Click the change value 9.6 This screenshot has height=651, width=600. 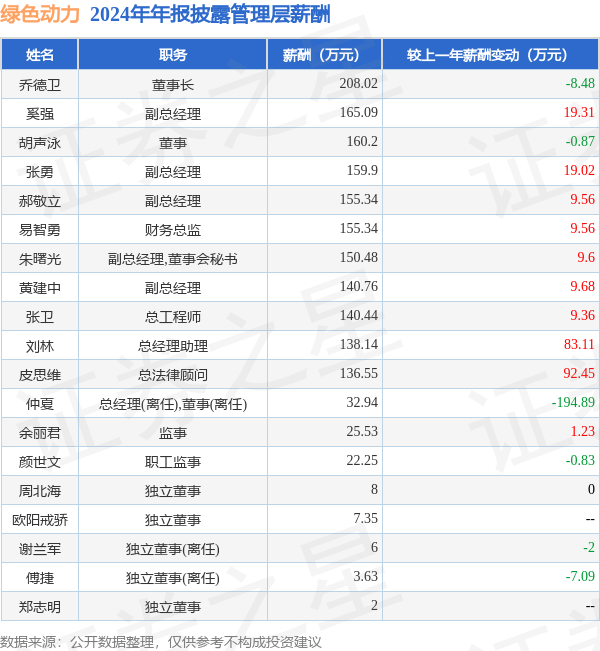586,257
